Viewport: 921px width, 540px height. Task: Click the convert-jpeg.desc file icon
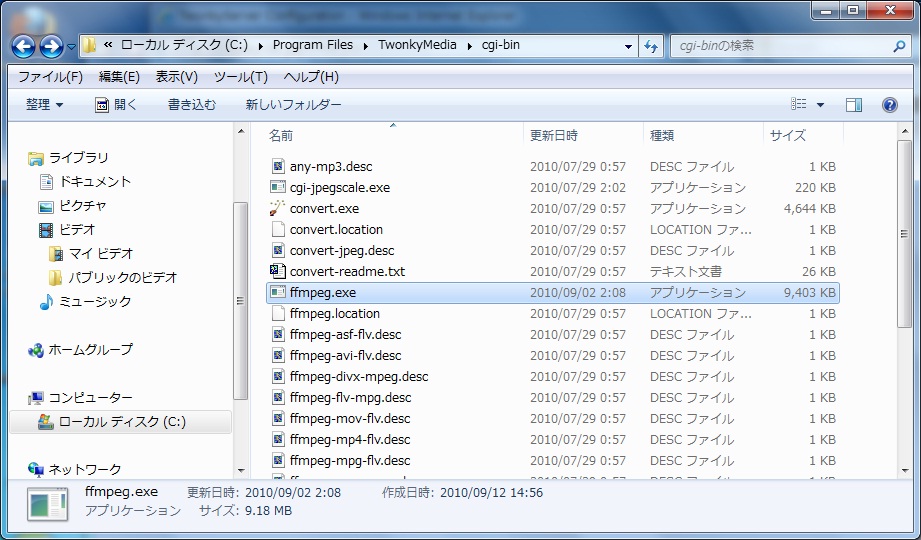(x=278, y=250)
